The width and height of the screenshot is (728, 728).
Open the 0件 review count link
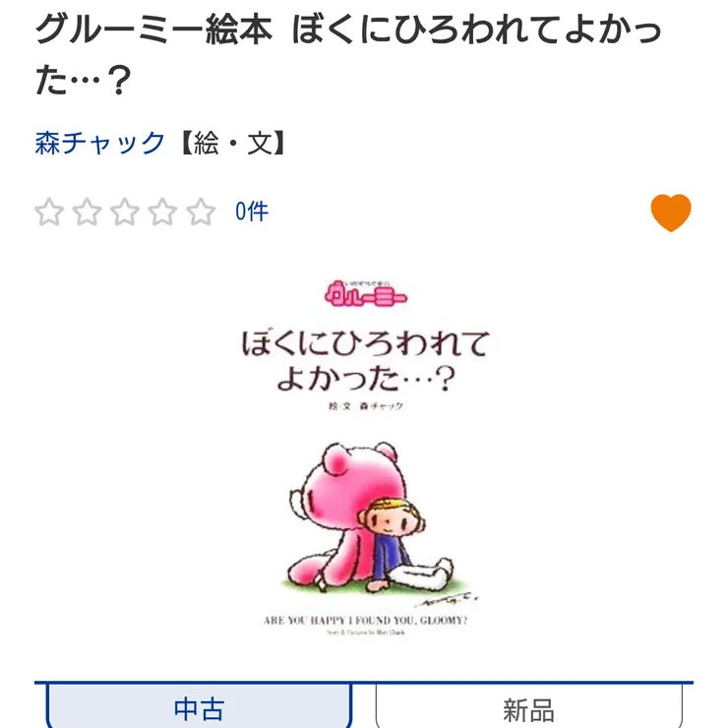pos(252,212)
